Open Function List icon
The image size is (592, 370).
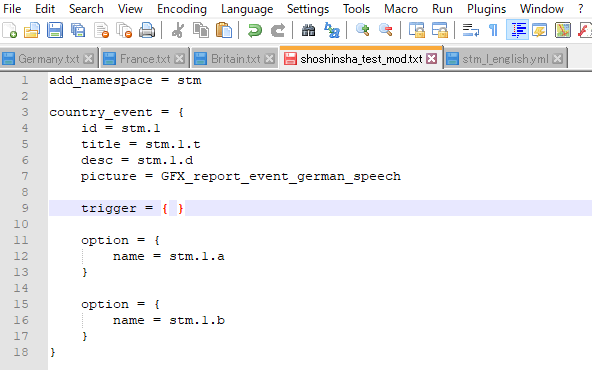click(584, 30)
